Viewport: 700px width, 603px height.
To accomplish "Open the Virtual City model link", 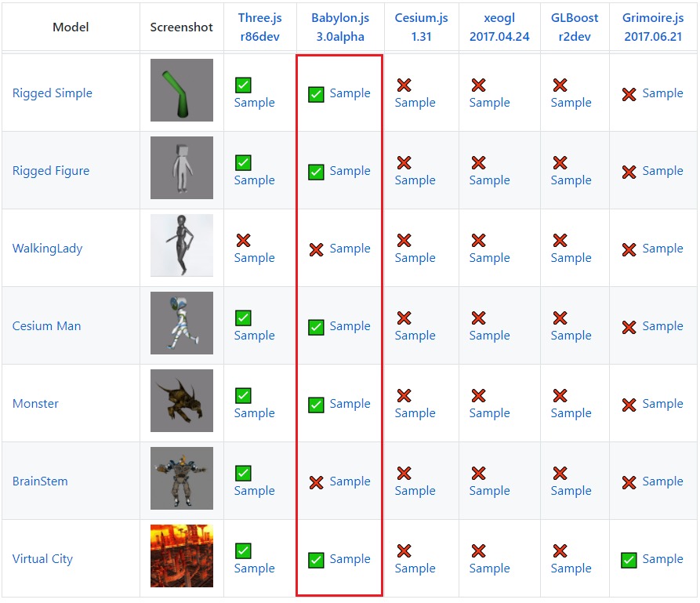I will pos(43,559).
